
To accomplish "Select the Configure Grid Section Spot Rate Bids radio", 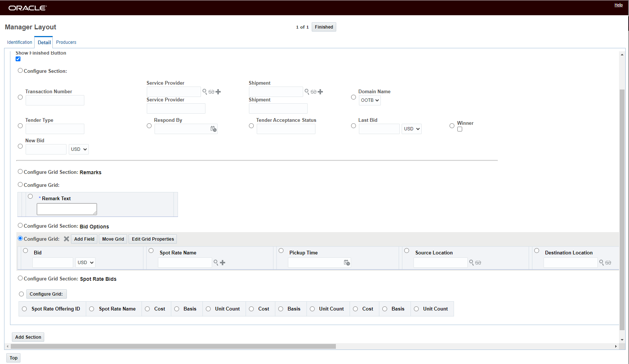I will click(20, 278).
